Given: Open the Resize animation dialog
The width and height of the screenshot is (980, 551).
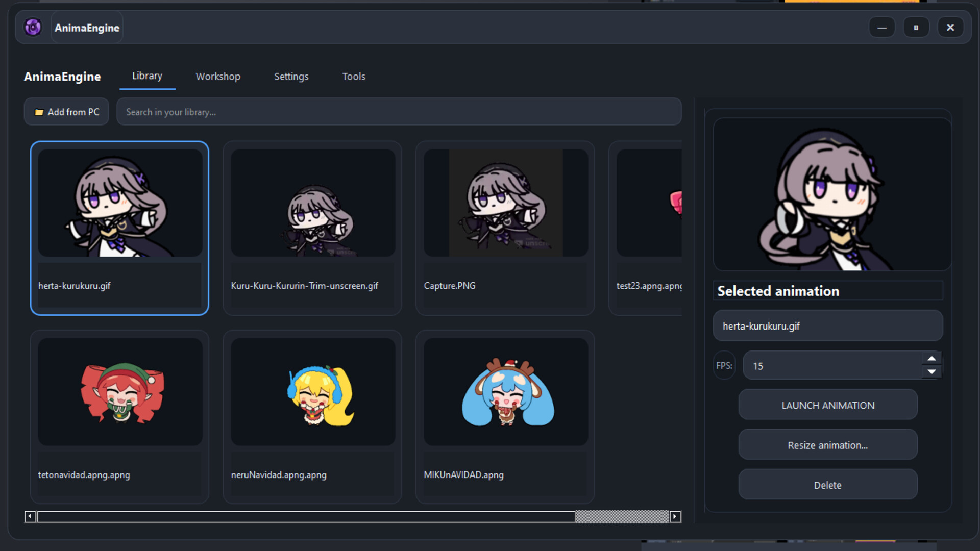Looking at the screenshot, I should [827, 444].
